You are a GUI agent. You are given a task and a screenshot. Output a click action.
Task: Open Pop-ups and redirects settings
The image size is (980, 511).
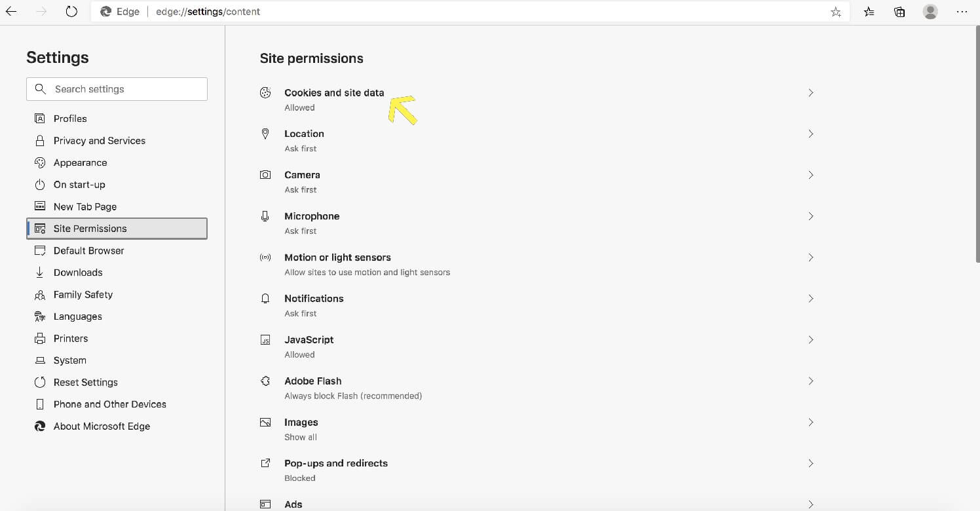point(336,463)
